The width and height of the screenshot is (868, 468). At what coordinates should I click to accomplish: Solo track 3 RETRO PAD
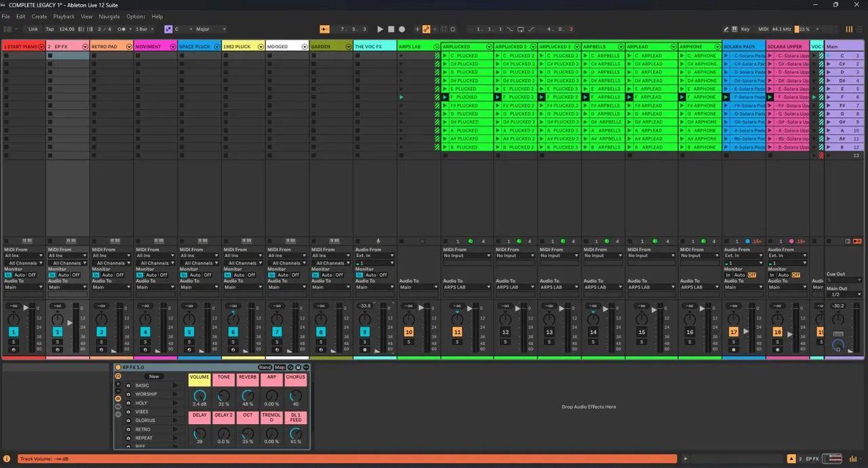101,342
